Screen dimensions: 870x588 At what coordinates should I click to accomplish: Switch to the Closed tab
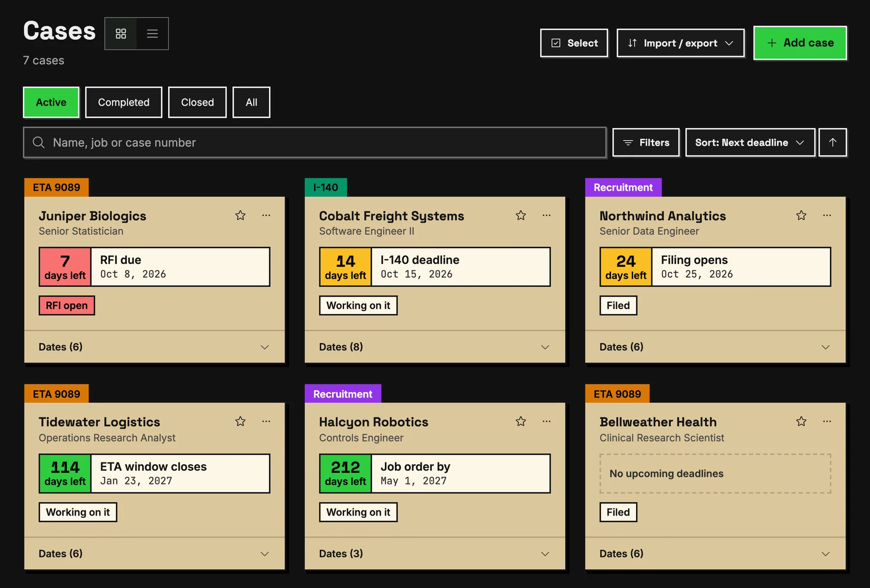click(x=197, y=102)
